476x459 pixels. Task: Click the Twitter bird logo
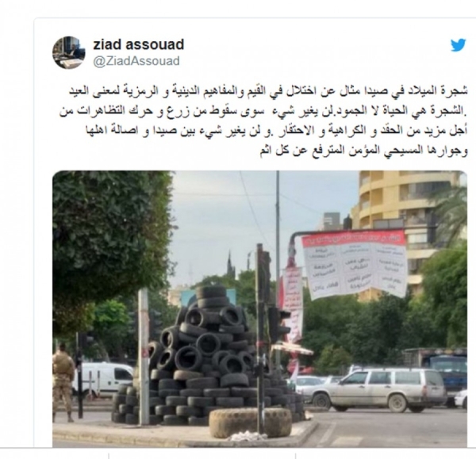458,45
